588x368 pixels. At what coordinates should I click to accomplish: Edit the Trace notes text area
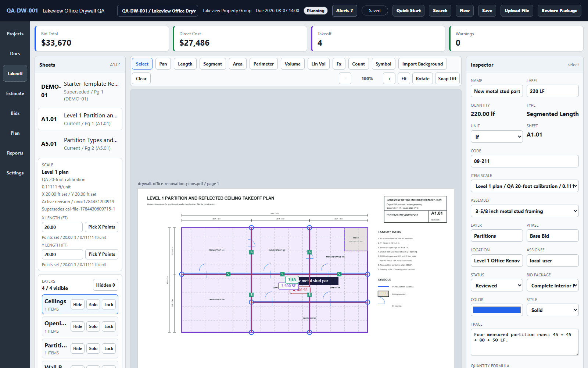coord(525,342)
